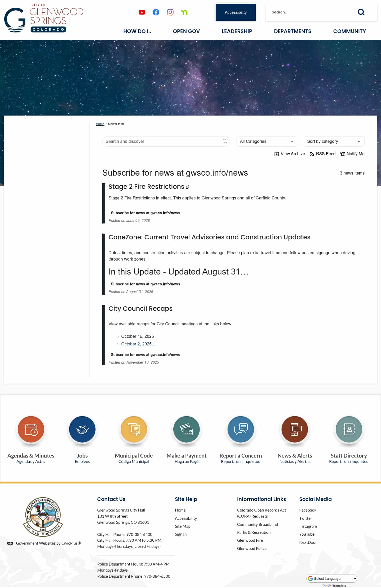The height and width of the screenshot is (588, 381).
Task: Click the "3 news items" count text
Action: [x=352, y=173]
